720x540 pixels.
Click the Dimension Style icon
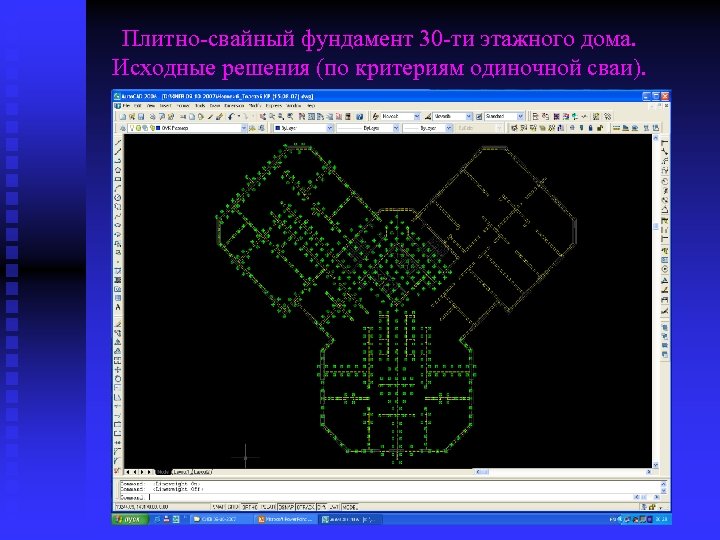428,116
